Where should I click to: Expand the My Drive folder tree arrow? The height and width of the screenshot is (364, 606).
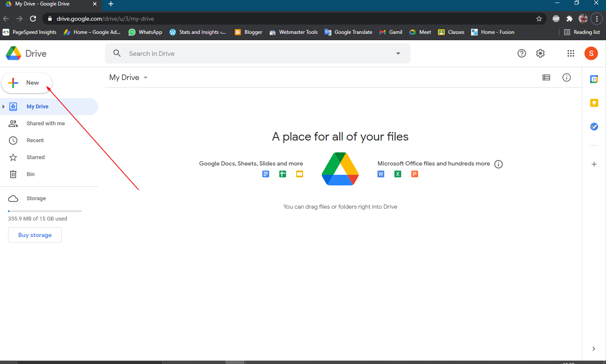point(3,107)
